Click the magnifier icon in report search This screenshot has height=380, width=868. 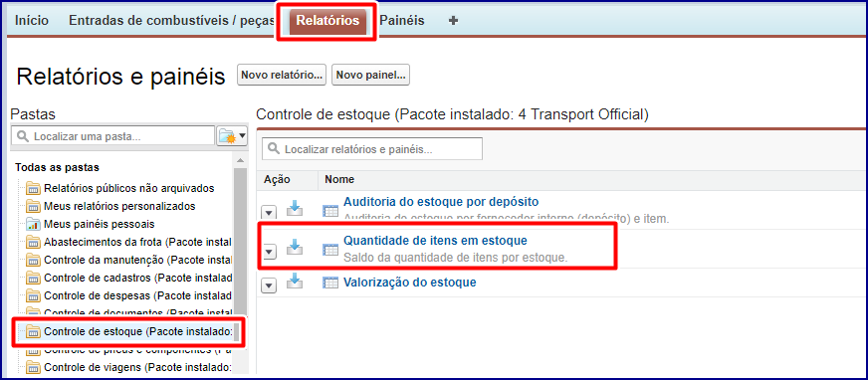coord(274,149)
